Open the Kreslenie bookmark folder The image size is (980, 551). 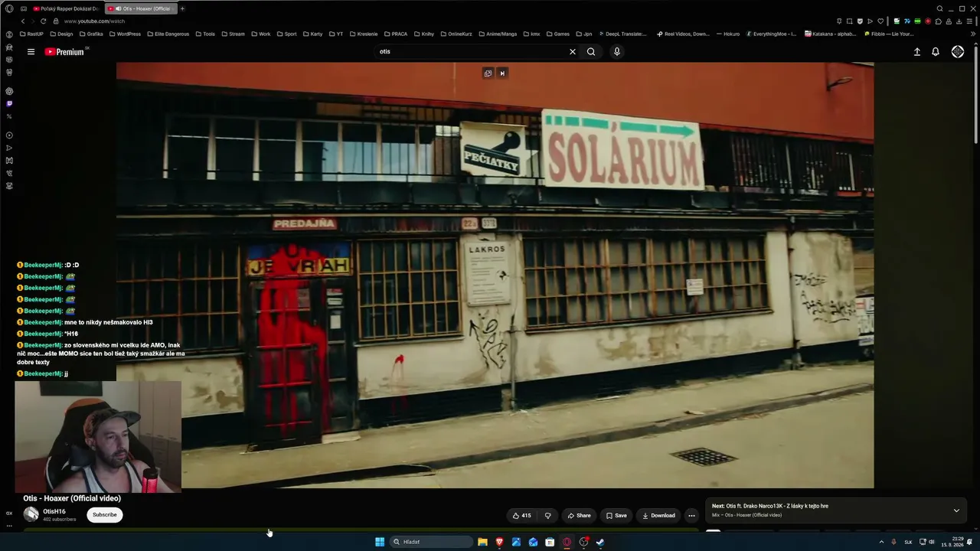point(363,34)
